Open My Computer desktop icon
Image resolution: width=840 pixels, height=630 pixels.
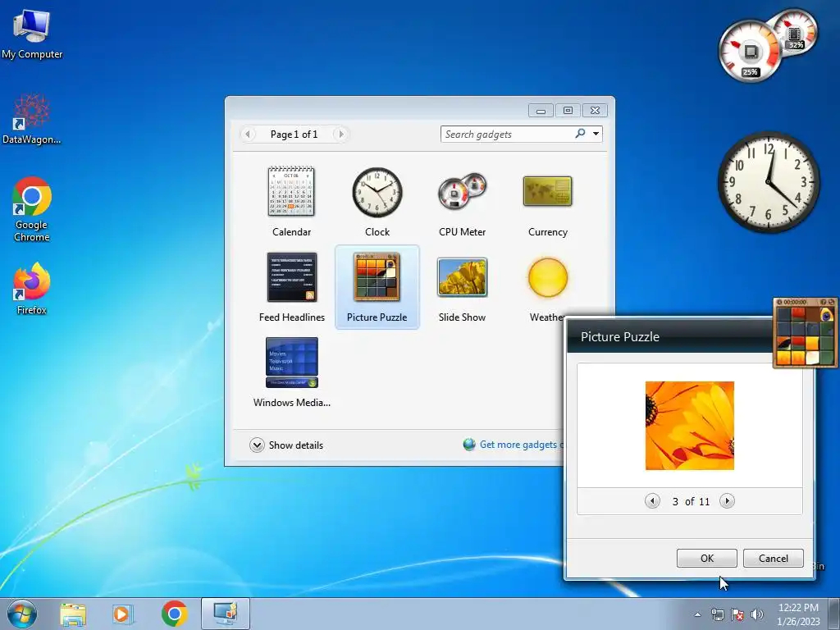click(x=32, y=34)
